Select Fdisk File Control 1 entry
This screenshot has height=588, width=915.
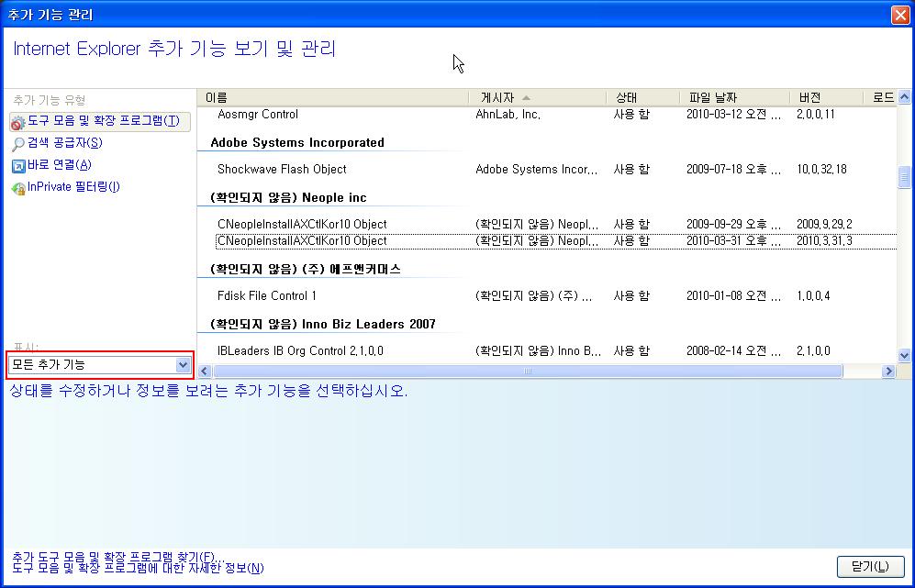pyautogui.click(x=267, y=296)
